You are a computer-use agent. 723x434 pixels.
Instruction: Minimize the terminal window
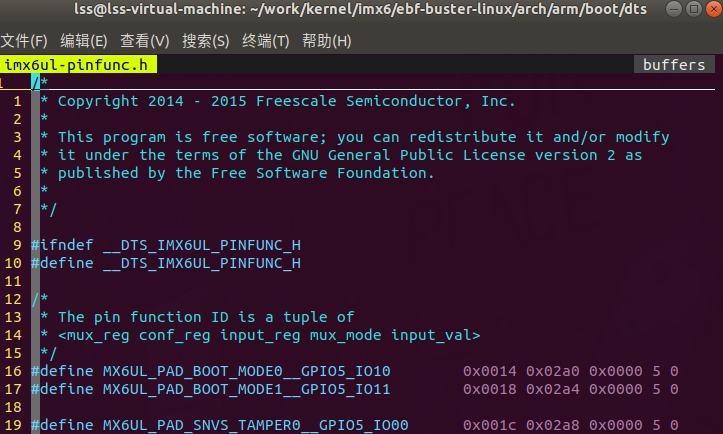point(674,9)
